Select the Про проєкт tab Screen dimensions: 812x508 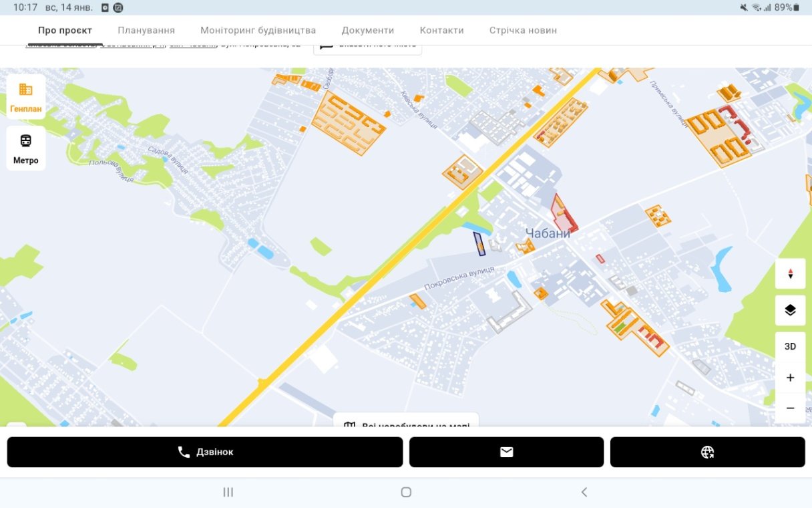[65, 30]
